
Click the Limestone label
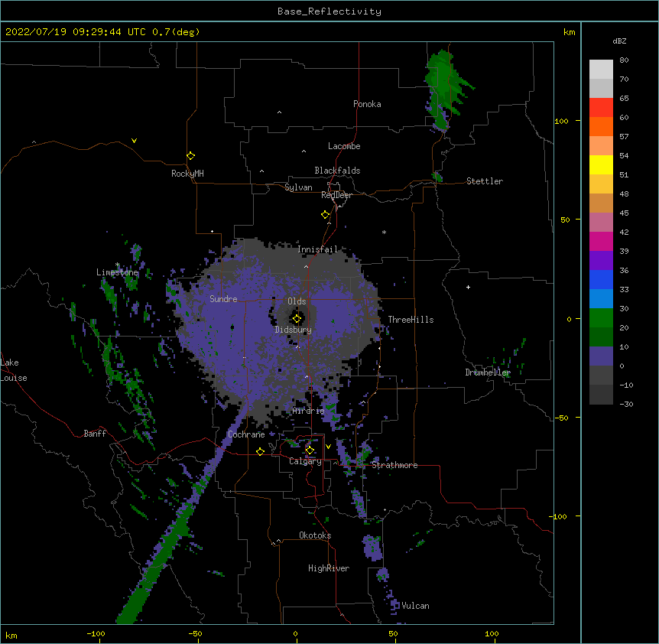point(117,272)
